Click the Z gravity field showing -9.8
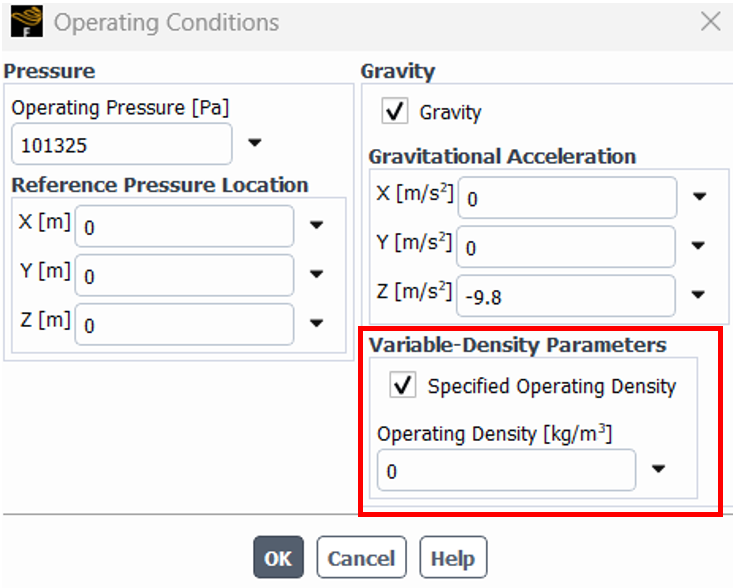The height and width of the screenshot is (588, 737). point(566,296)
